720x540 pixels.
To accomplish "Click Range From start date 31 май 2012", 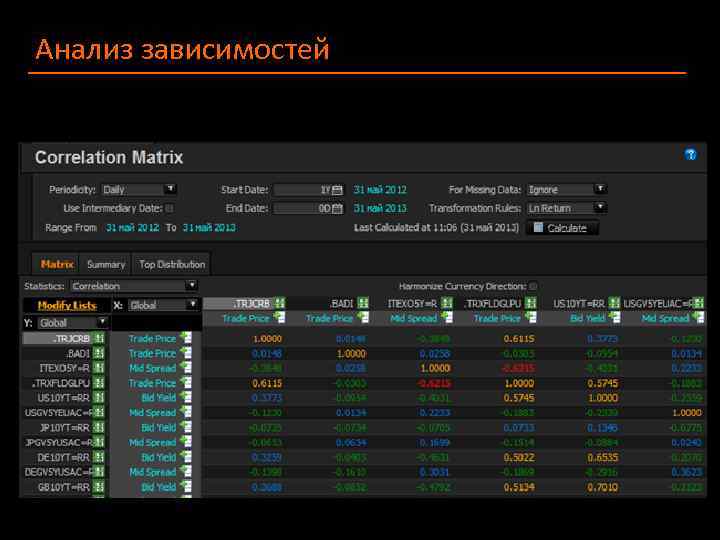I will pos(133,228).
